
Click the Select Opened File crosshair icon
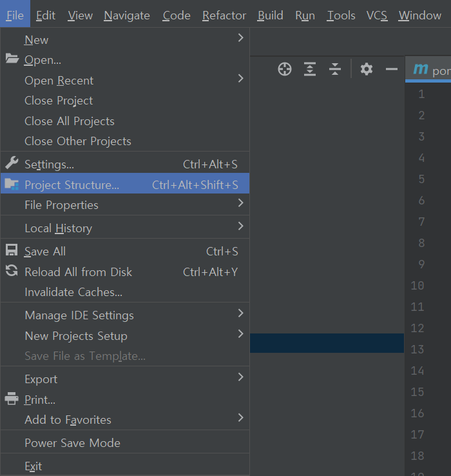pyautogui.click(x=285, y=69)
